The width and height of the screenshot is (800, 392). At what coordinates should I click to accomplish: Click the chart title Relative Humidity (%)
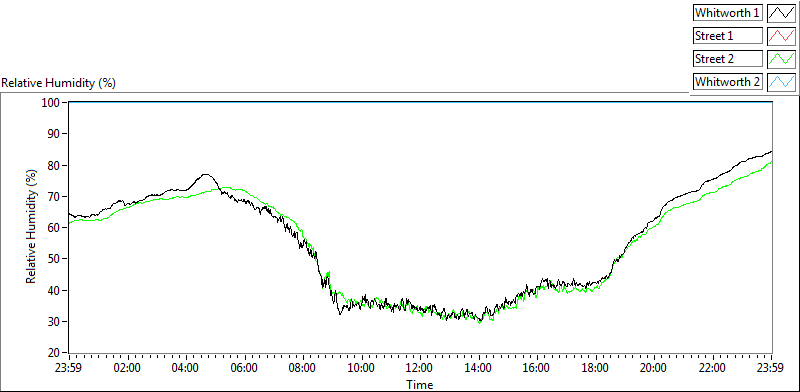[x=59, y=83]
